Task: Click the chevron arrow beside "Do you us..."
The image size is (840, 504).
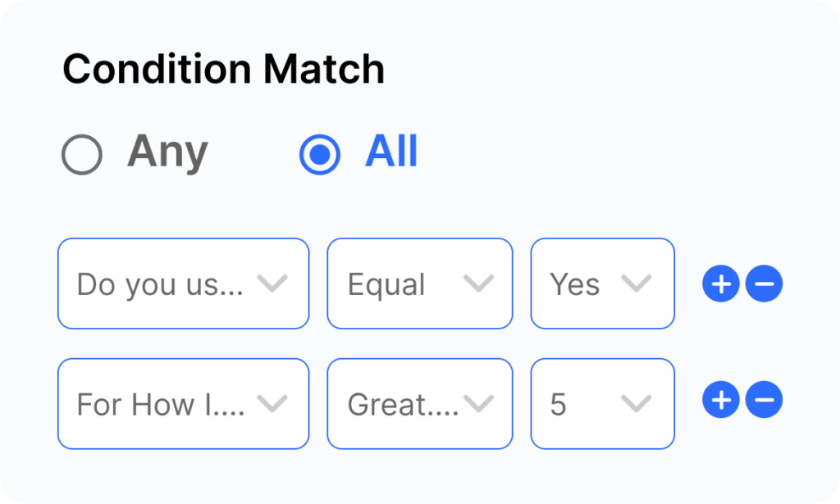Action: coord(272,284)
